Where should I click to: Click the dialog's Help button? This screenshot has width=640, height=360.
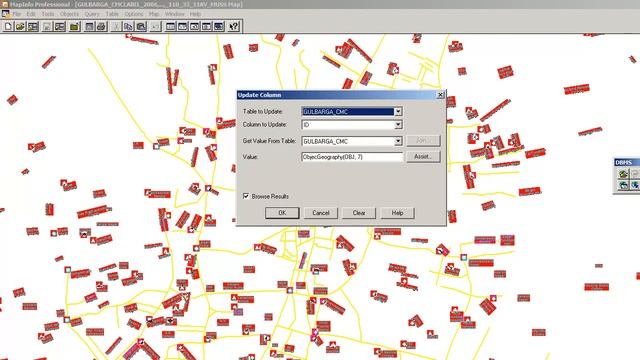point(397,213)
